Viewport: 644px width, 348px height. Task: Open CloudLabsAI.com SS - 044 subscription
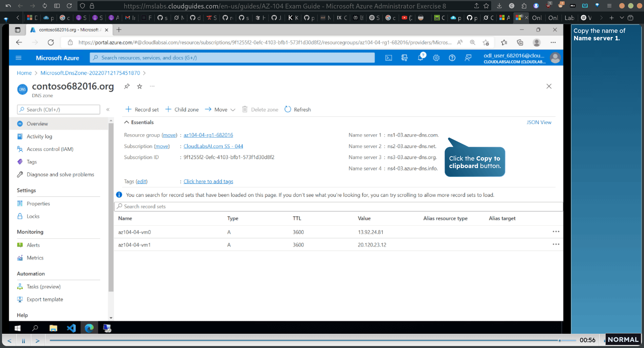[x=213, y=146]
